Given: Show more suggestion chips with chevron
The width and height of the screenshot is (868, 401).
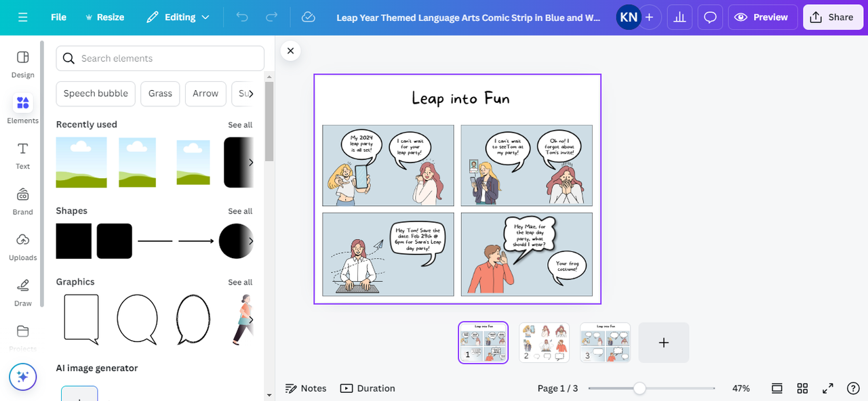Looking at the screenshot, I should click(250, 93).
